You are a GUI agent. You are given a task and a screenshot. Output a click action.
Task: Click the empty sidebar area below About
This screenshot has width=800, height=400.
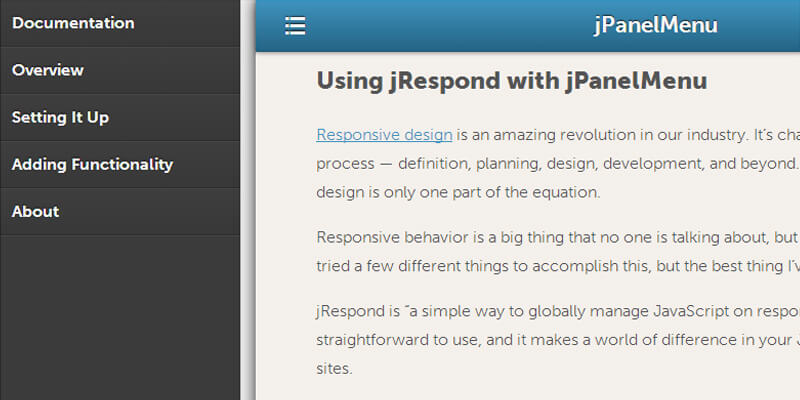pos(120,320)
